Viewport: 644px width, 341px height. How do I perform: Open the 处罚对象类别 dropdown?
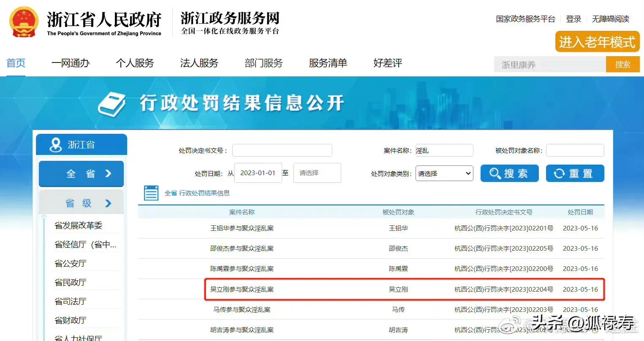(444, 173)
